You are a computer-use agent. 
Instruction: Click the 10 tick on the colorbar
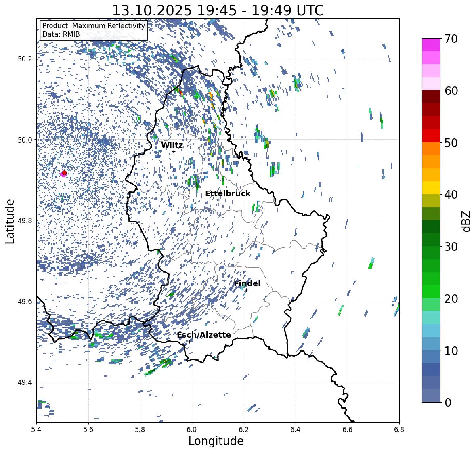coord(451,350)
